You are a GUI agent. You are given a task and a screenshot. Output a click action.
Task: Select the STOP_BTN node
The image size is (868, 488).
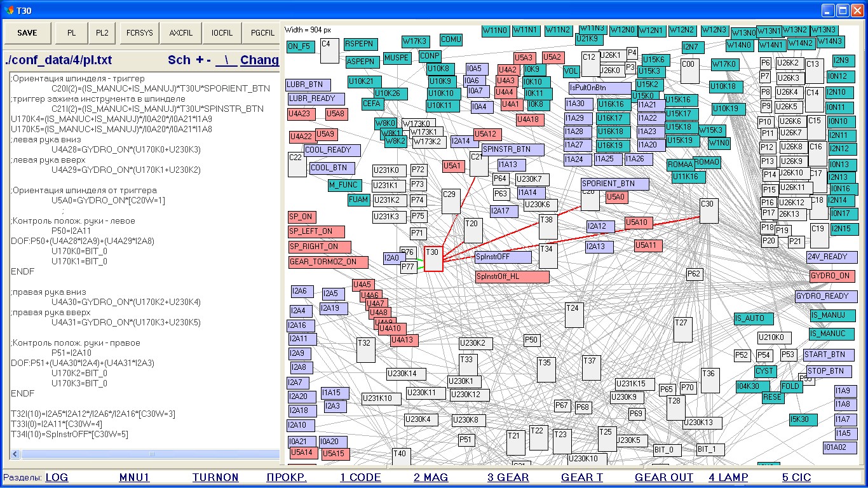pos(829,371)
